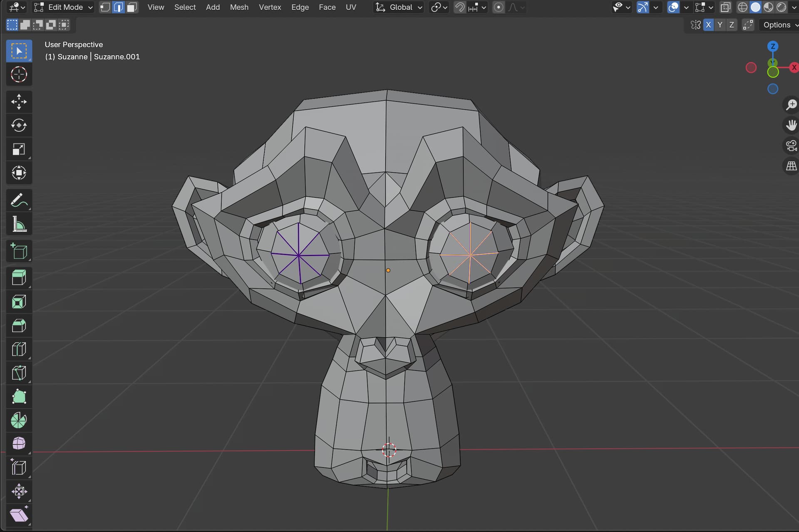The height and width of the screenshot is (532, 799).
Task: Pick the Extrude Region tool
Action: point(19,278)
